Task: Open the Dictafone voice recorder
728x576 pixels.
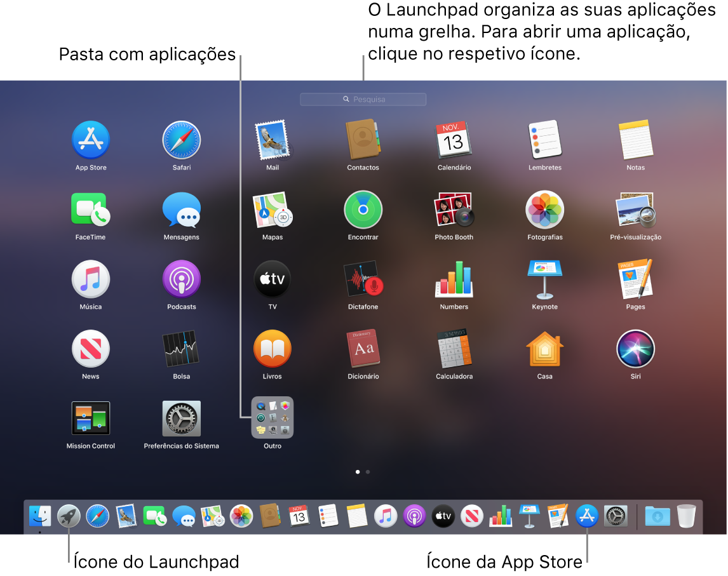Action: pyautogui.click(x=363, y=279)
